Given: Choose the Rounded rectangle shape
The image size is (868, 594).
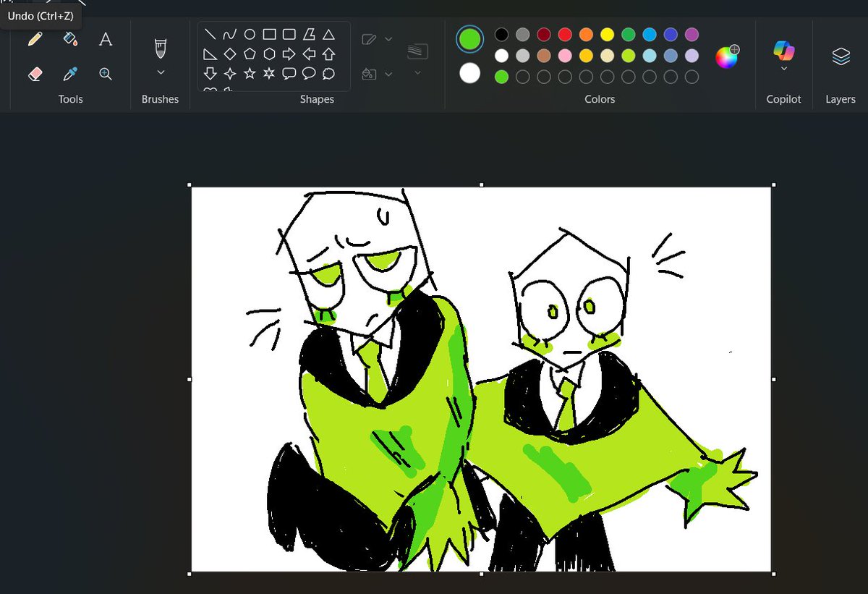Looking at the screenshot, I should [x=289, y=34].
